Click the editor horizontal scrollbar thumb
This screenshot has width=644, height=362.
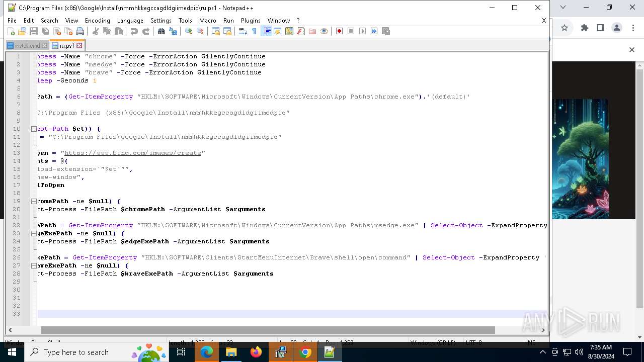pyautogui.click(x=268, y=330)
